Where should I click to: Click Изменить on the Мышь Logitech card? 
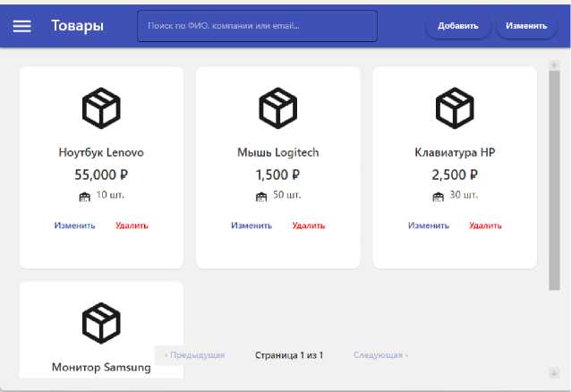pyautogui.click(x=251, y=226)
